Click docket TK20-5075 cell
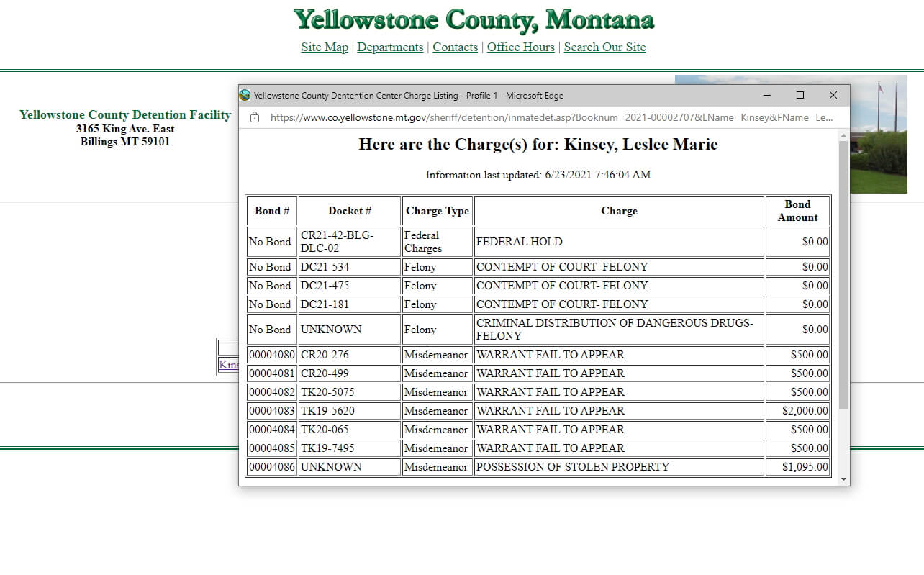 (350, 392)
